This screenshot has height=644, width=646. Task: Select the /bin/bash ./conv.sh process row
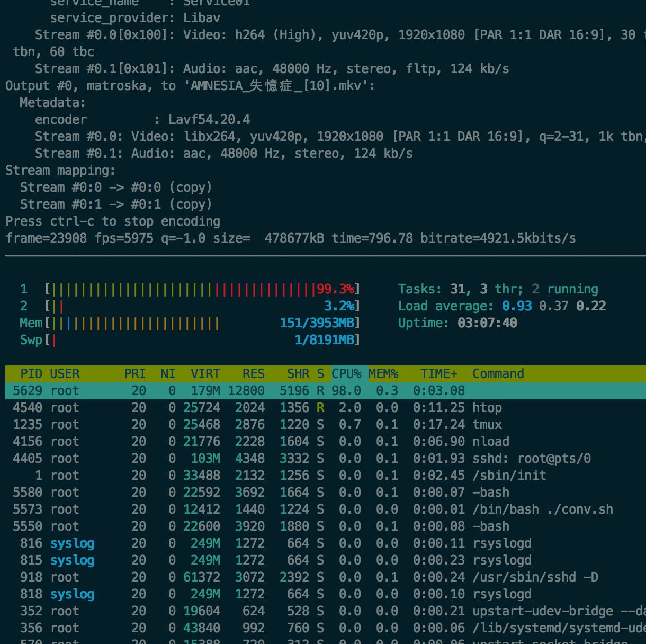coord(326,509)
